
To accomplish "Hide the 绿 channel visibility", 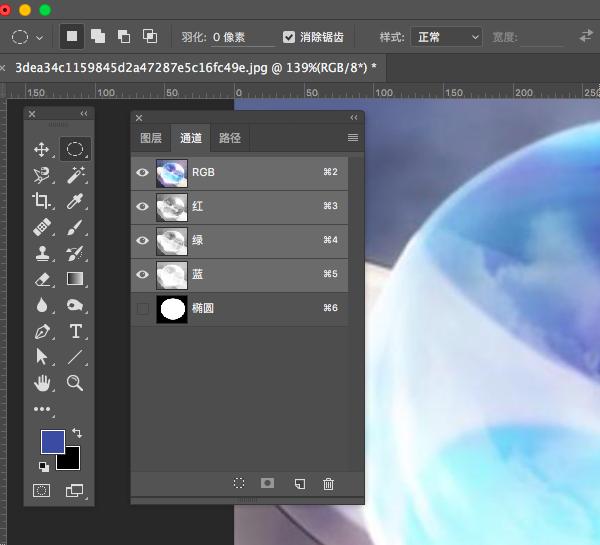I will click(x=142, y=240).
